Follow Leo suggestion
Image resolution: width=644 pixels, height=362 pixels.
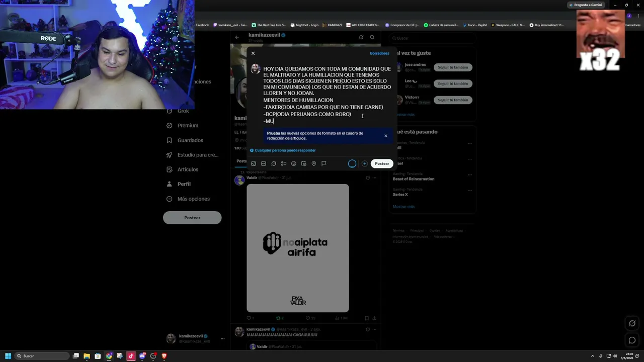[x=453, y=83]
